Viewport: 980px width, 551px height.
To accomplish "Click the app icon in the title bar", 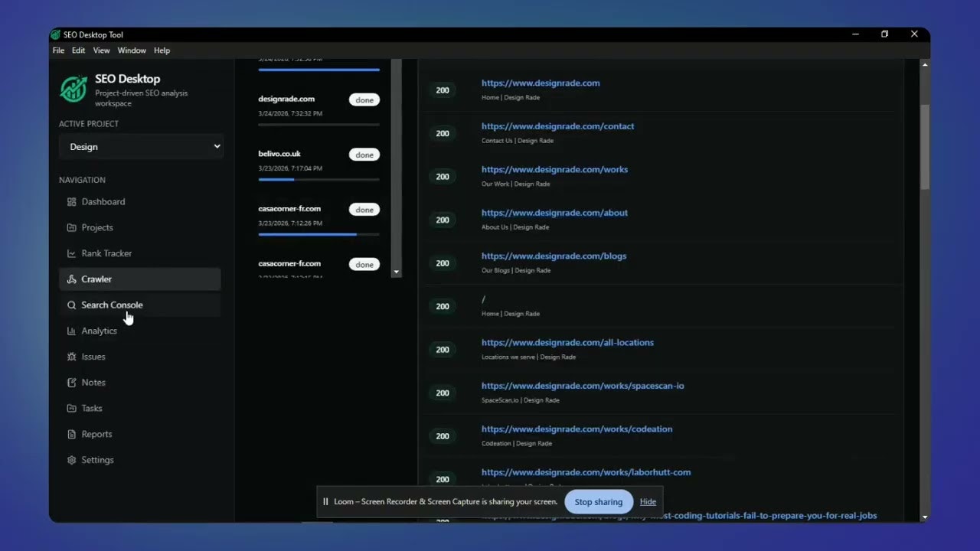I will [56, 34].
